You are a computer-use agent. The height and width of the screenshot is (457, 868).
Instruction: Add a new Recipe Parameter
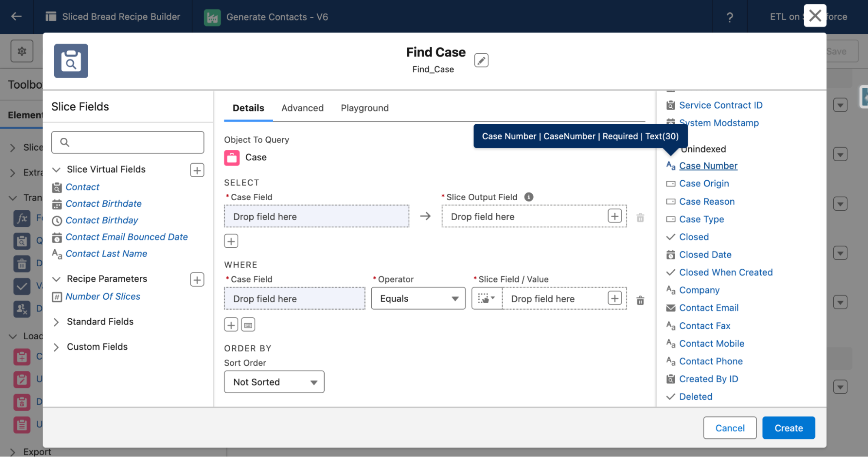[x=197, y=280]
